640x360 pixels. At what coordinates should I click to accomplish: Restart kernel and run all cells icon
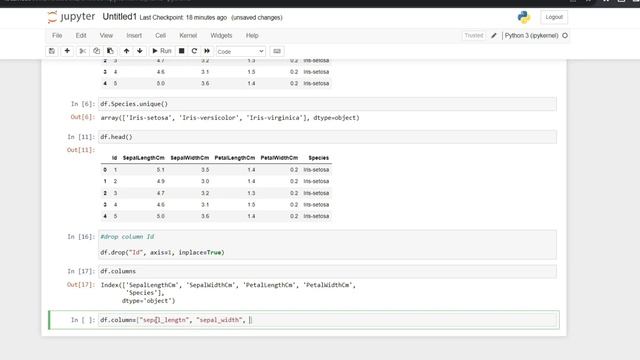click(207, 51)
